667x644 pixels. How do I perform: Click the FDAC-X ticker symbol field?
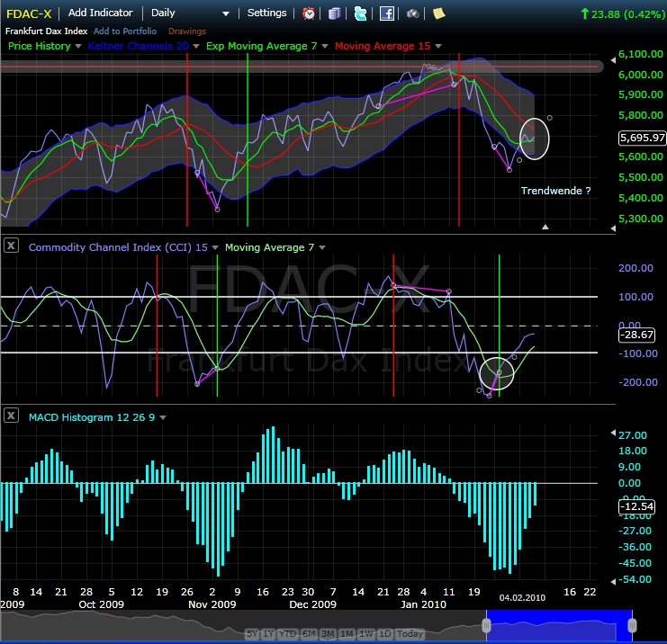pyautogui.click(x=29, y=14)
